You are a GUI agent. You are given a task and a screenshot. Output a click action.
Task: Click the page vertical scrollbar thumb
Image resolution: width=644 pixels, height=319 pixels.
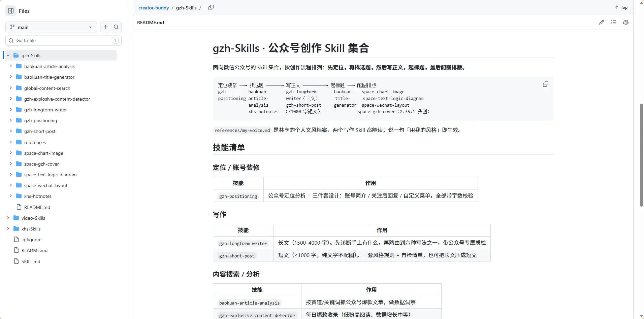click(641, 155)
